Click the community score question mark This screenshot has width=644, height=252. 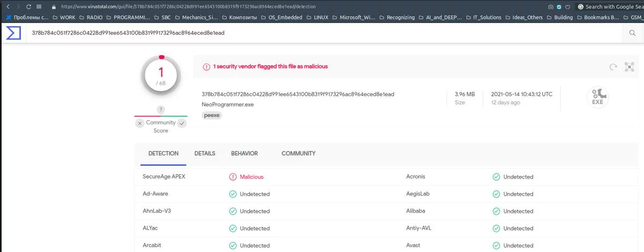click(160, 110)
